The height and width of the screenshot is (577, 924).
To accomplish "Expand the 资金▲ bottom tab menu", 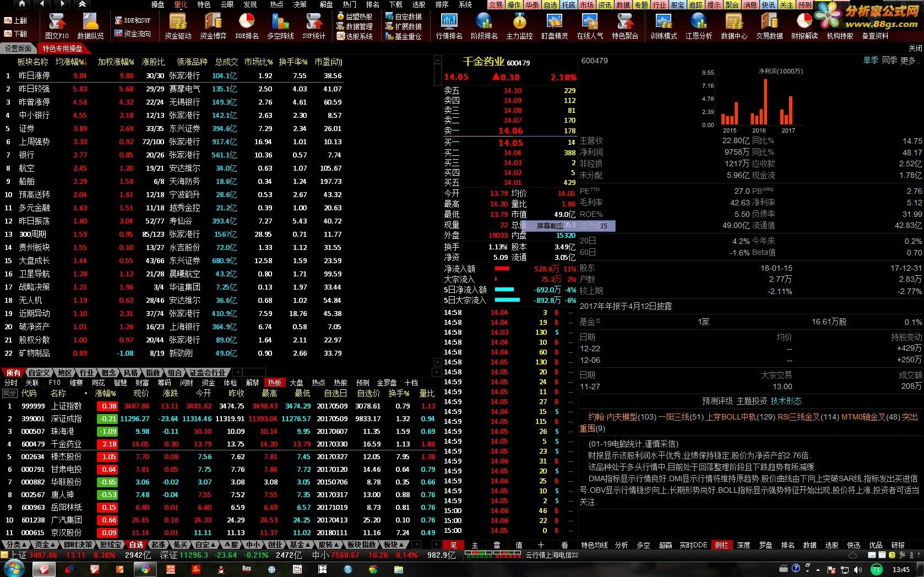I will point(45,545).
